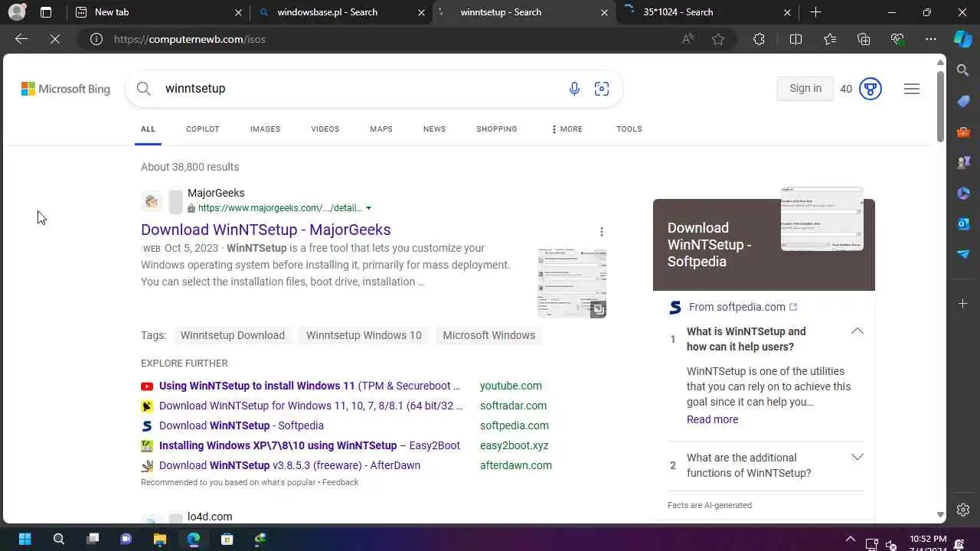Switch to the 35*1024 search tab
The height and width of the screenshot is (551, 980).
click(x=706, y=12)
